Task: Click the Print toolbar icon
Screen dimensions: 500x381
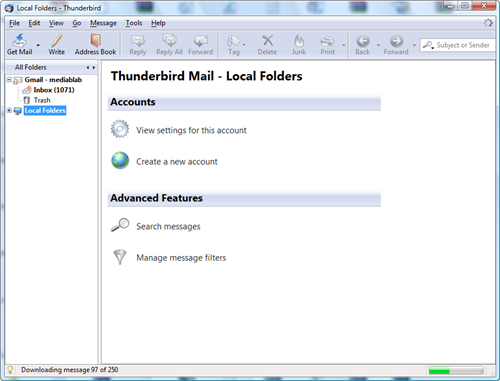Action: click(327, 41)
